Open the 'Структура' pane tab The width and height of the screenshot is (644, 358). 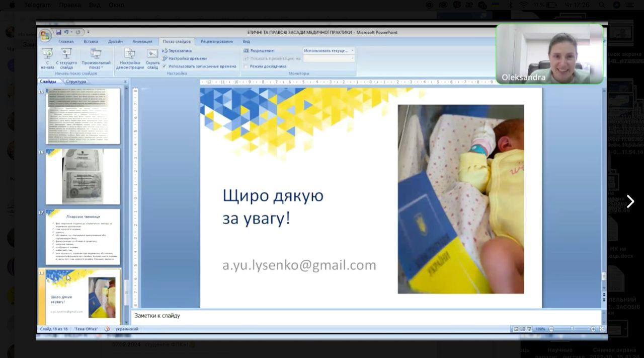tap(76, 82)
